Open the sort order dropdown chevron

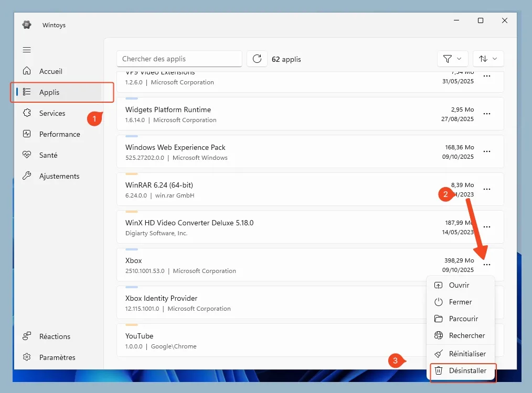point(494,58)
